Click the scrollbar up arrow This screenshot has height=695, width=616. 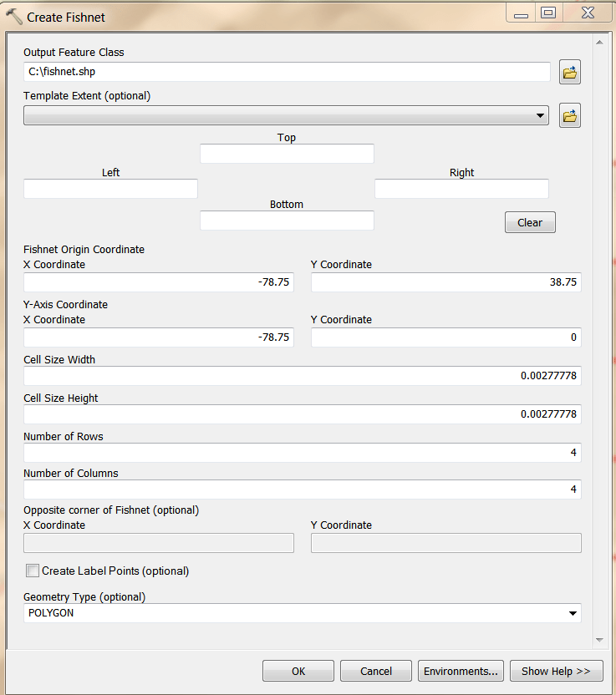(x=599, y=43)
